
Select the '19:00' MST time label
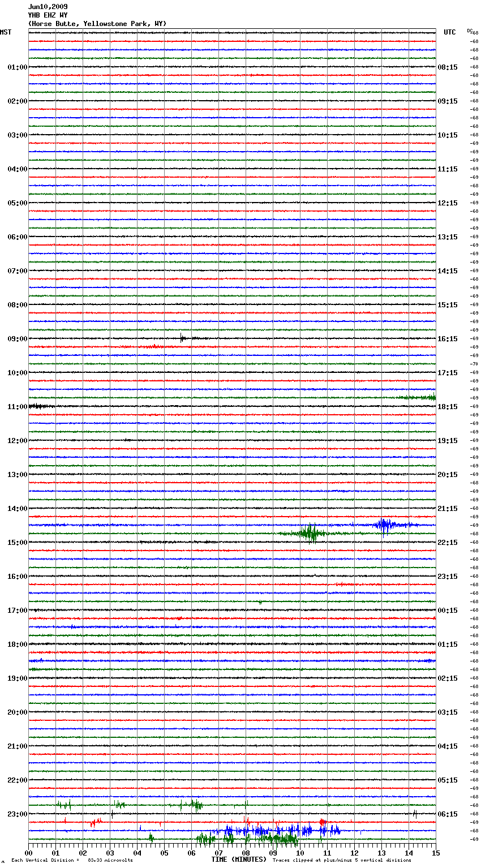coord(18,678)
